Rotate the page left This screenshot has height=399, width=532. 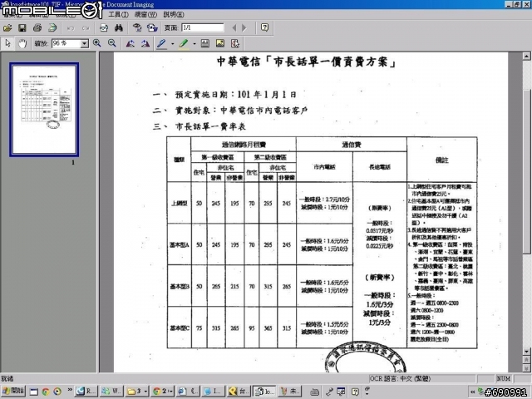(x=131, y=43)
